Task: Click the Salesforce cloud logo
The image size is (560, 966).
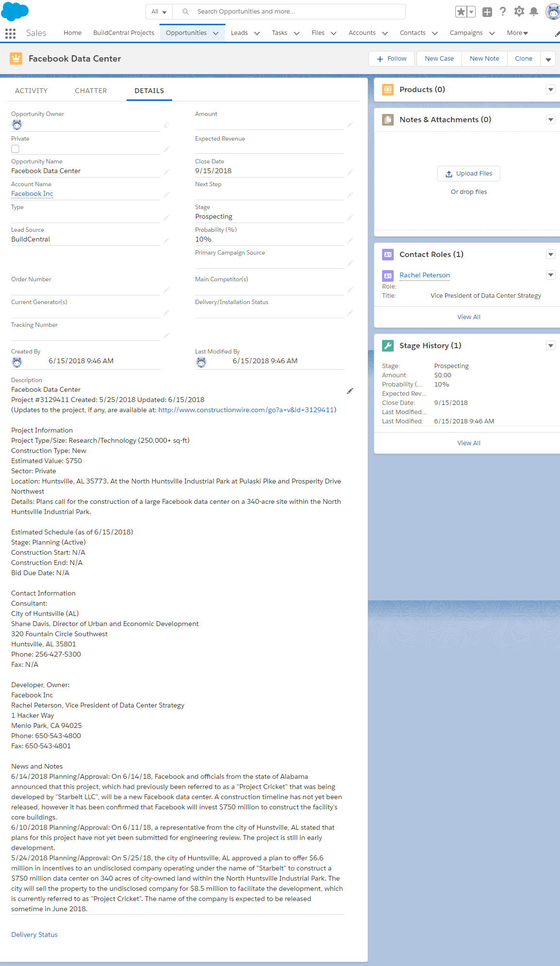Action: pyautogui.click(x=15, y=11)
